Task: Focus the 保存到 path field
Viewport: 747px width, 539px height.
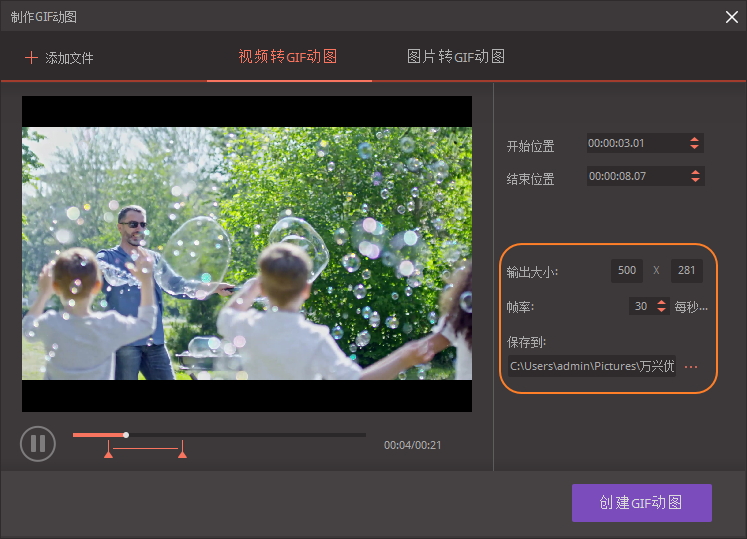Action: click(x=591, y=367)
